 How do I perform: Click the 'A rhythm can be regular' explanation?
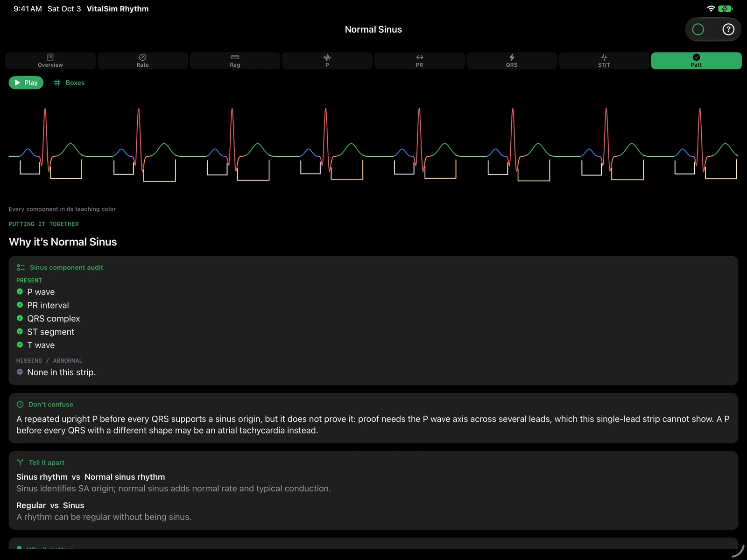(104, 517)
